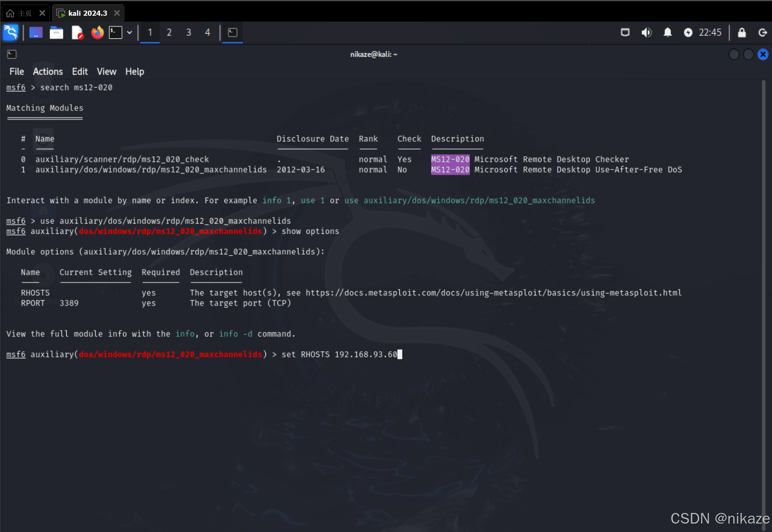Screen dimensions: 772x532
Task: Switch to workspace 4
Action: click(x=208, y=33)
